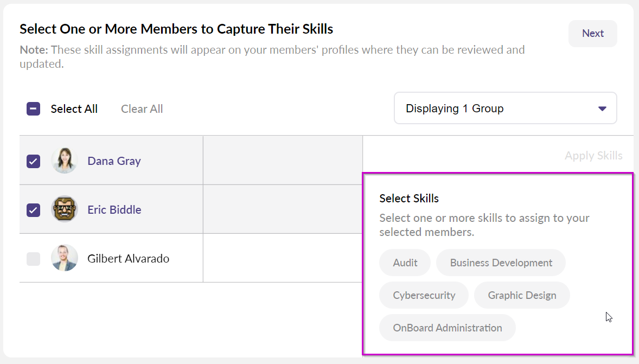This screenshot has width=639, height=364.
Task: Click the Clear All link
Action: coord(142,109)
